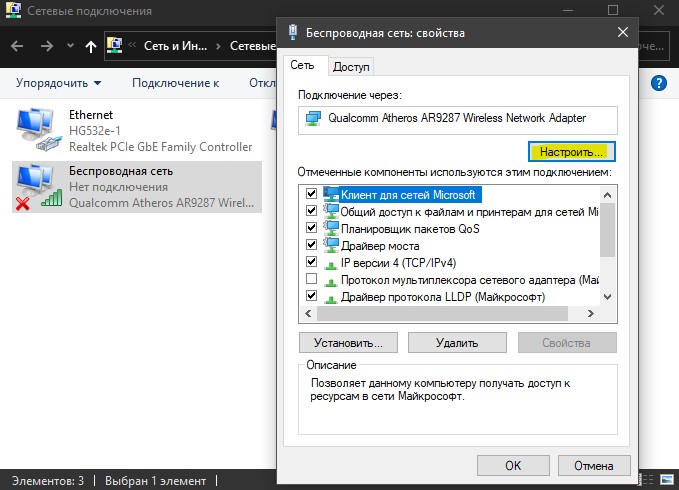The height and width of the screenshot is (490, 679).
Task: Open the Упорядочить dropdown menu
Action: [x=58, y=83]
